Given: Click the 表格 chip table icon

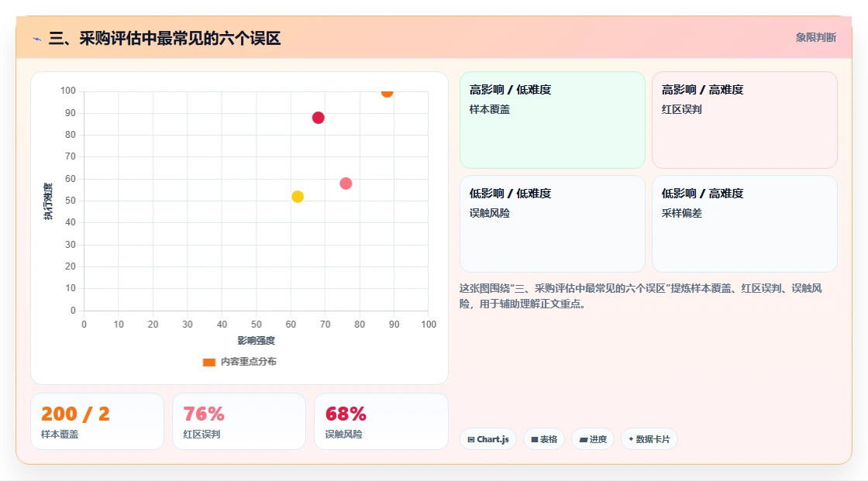Looking at the screenshot, I should [535, 439].
